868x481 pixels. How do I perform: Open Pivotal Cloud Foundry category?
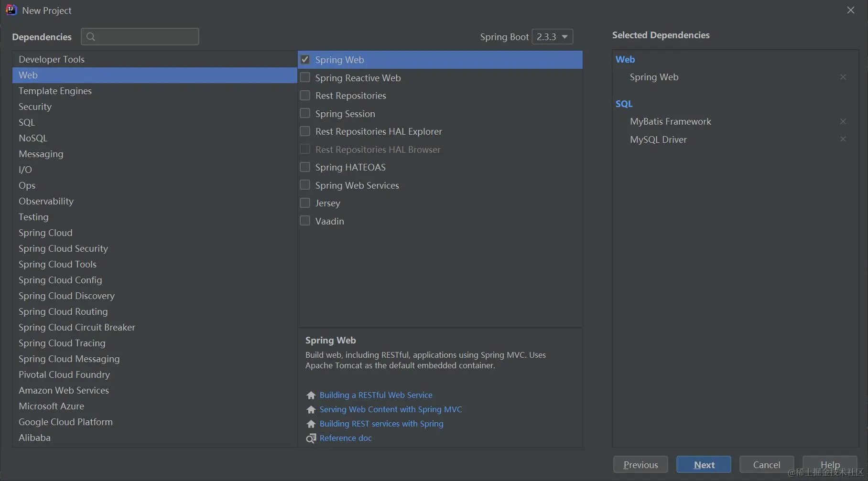[x=154, y=374]
